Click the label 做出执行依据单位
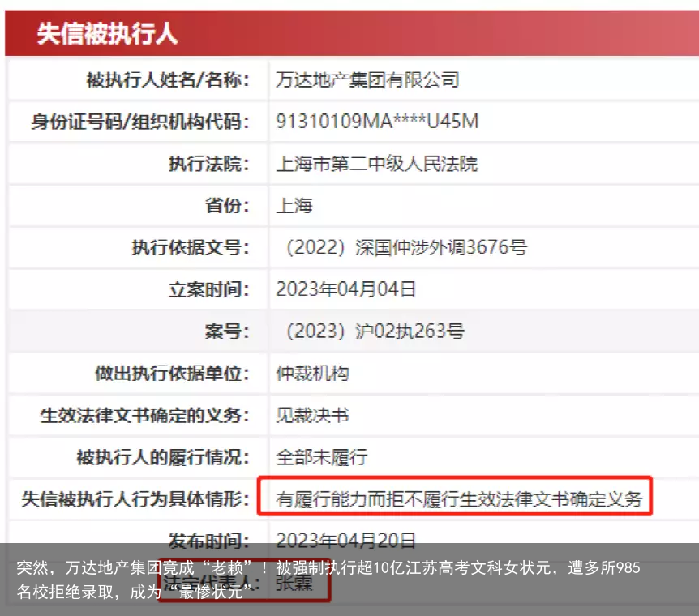 (x=172, y=373)
